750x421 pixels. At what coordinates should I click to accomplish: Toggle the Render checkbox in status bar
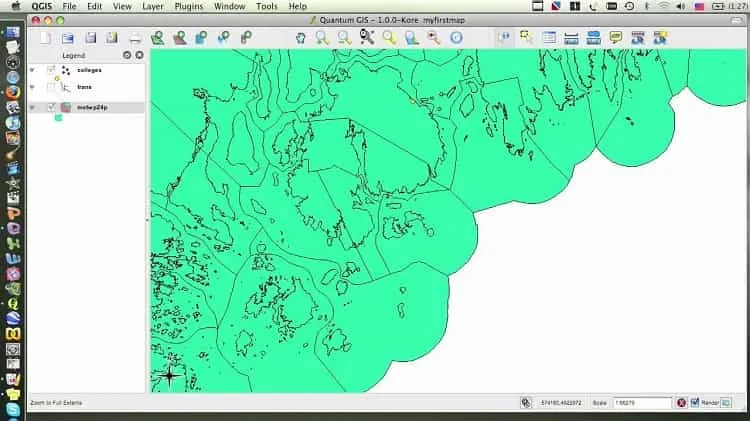tap(695, 403)
